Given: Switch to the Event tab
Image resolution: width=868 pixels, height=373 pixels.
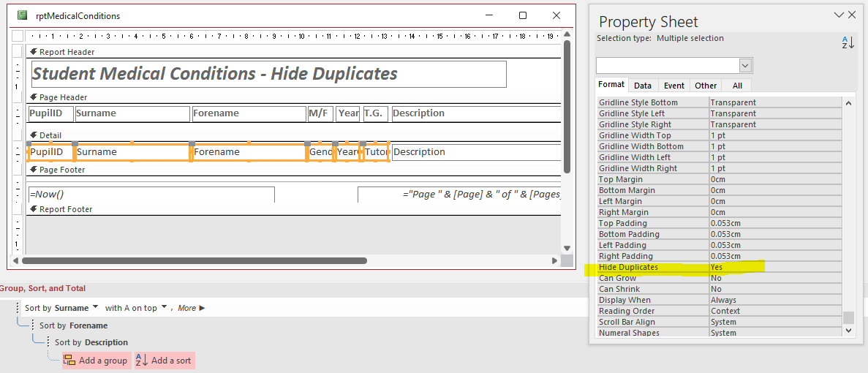Looking at the screenshot, I should coord(674,86).
